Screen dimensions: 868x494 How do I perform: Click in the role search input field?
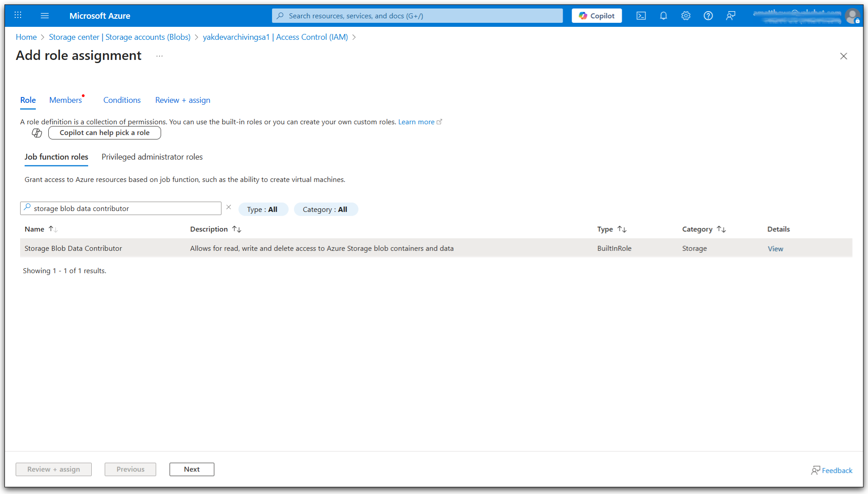[x=125, y=208]
